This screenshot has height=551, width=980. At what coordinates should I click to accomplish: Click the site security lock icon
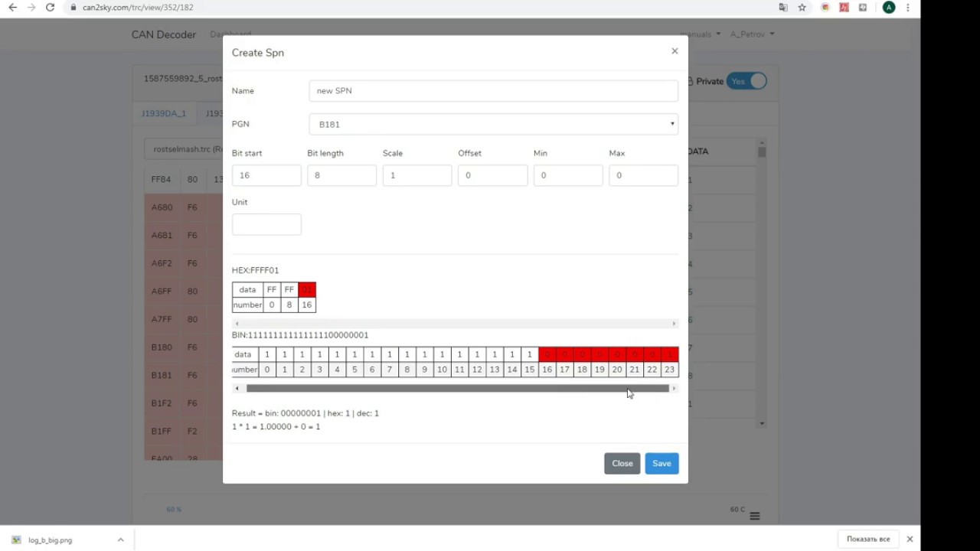pos(73,8)
